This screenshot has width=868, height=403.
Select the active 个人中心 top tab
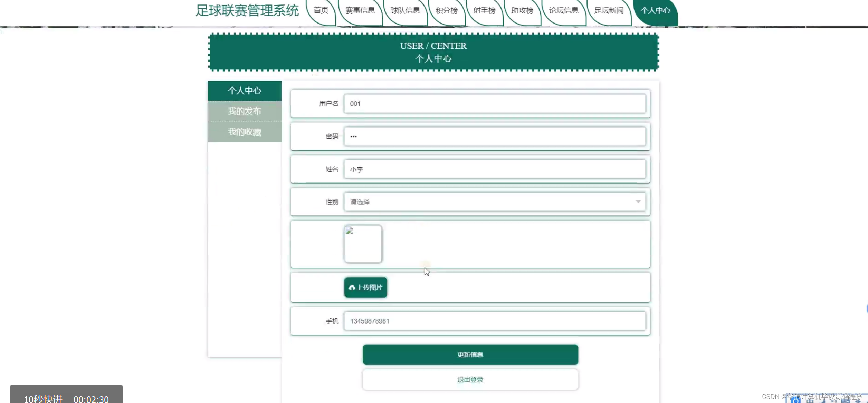655,11
